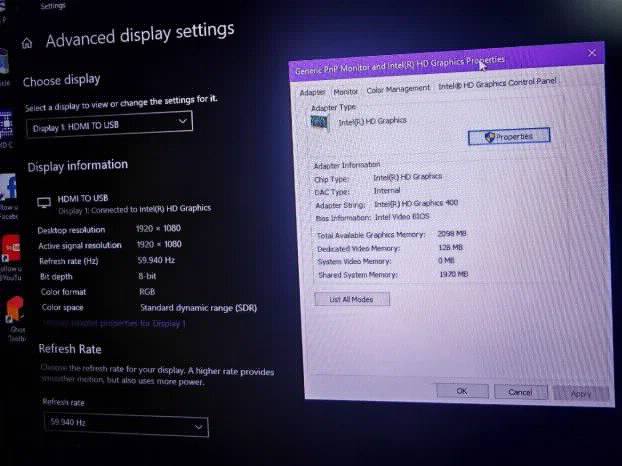Click Cancel in the properties dialog
622x466 pixels.
point(520,392)
